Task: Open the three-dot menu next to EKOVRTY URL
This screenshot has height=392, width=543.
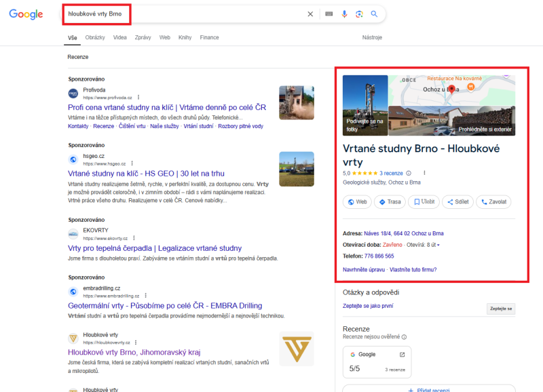Action: coord(134,238)
